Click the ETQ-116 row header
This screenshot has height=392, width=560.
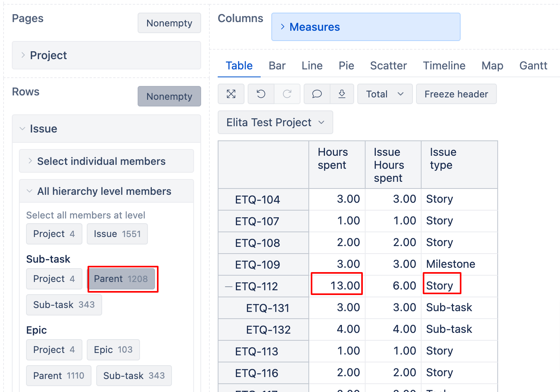pyautogui.click(x=263, y=373)
